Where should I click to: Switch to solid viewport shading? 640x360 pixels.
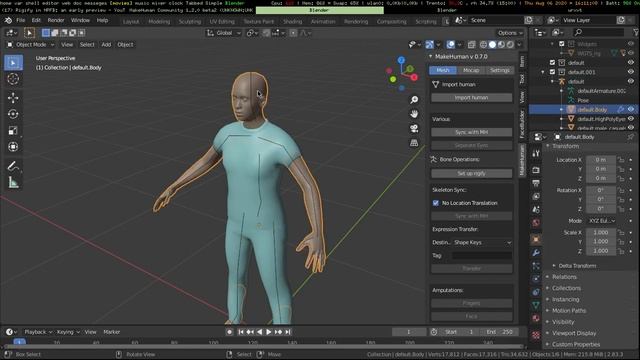pyautogui.click(x=493, y=44)
